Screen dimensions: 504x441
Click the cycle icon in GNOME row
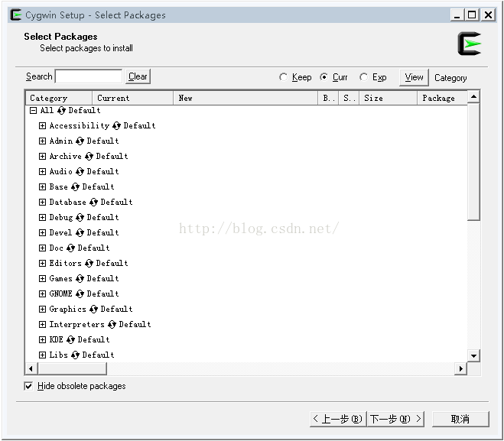click(x=80, y=294)
